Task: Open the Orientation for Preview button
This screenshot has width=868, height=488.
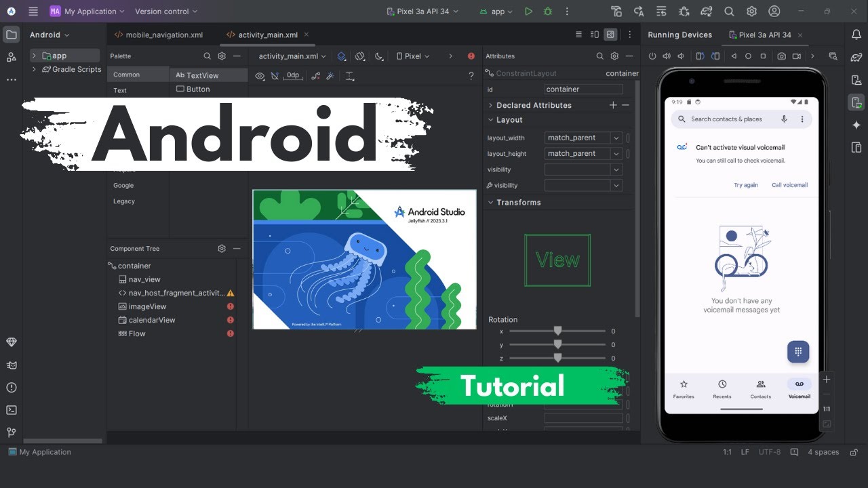Action: pos(361,56)
